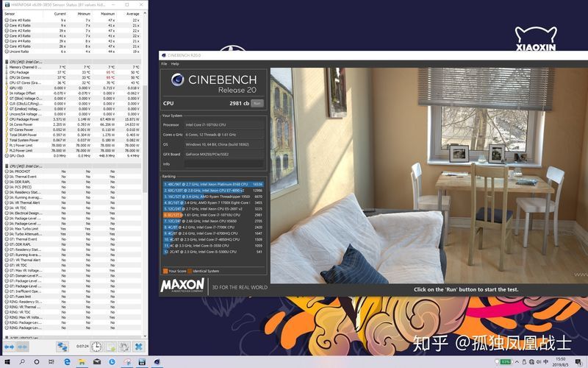Open HWiNFO sensor settings wrench icon

click(124, 347)
